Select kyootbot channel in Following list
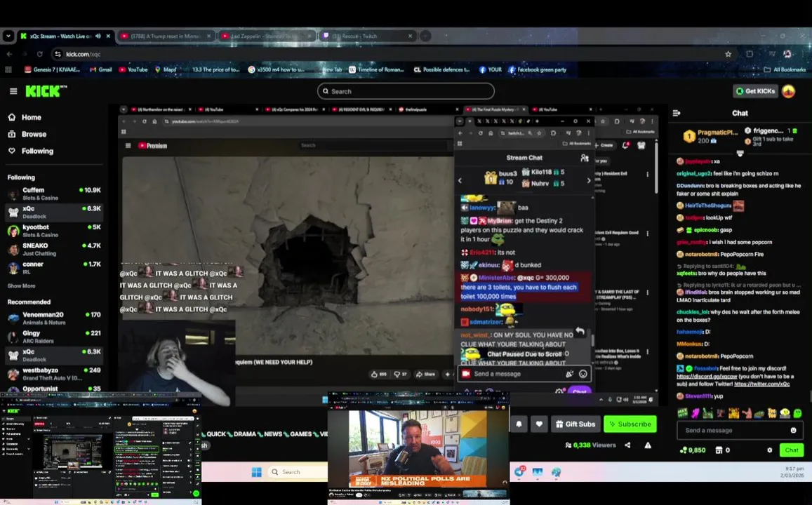The height and width of the screenshot is (505, 812). pyautogui.click(x=54, y=231)
